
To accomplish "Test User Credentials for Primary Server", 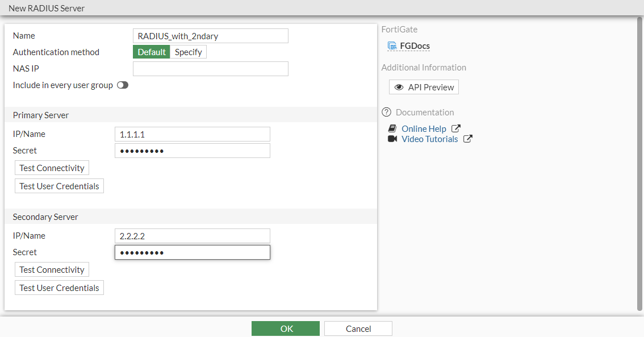I will point(59,186).
